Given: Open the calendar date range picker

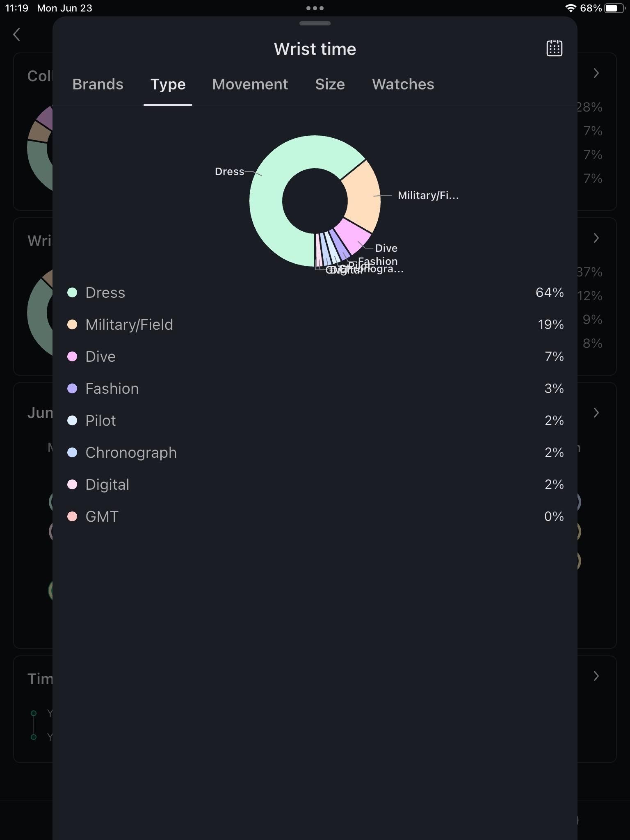Looking at the screenshot, I should 554,48.
